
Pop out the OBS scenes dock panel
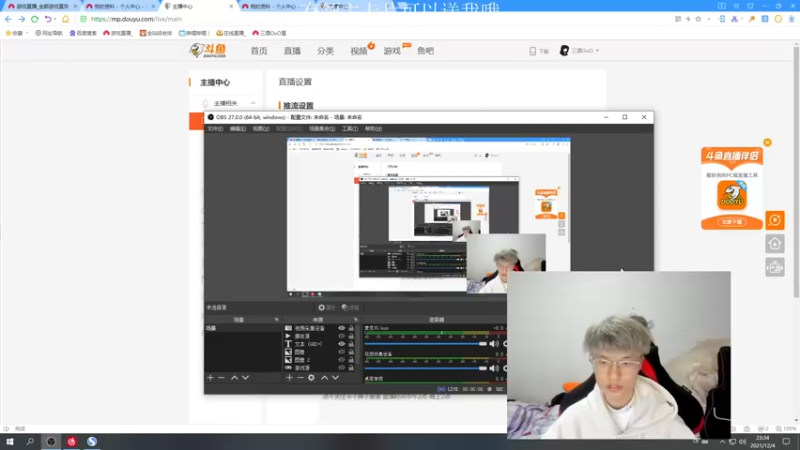click(x=277, y=319)
